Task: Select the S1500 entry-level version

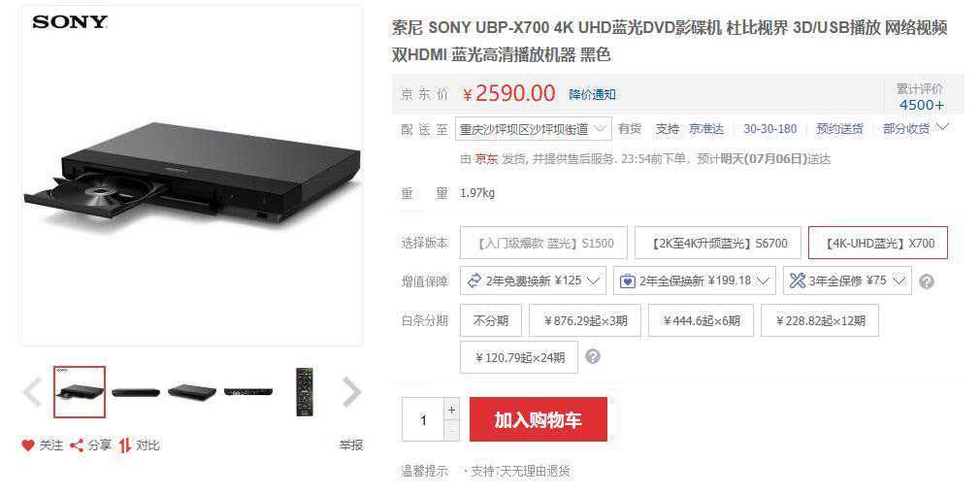Action: tap(543, 243)
